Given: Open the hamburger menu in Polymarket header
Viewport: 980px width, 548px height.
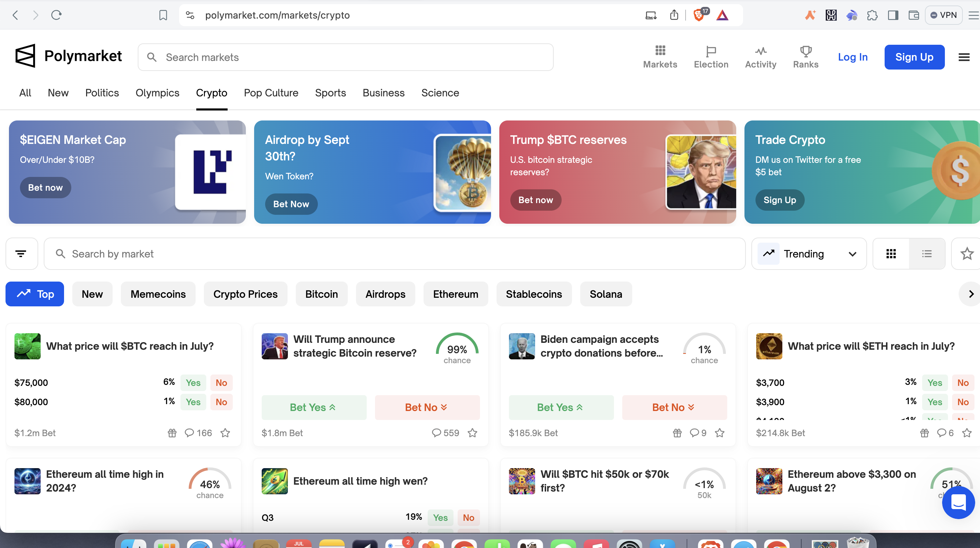Looking at the screenshot, I should 963,57.
